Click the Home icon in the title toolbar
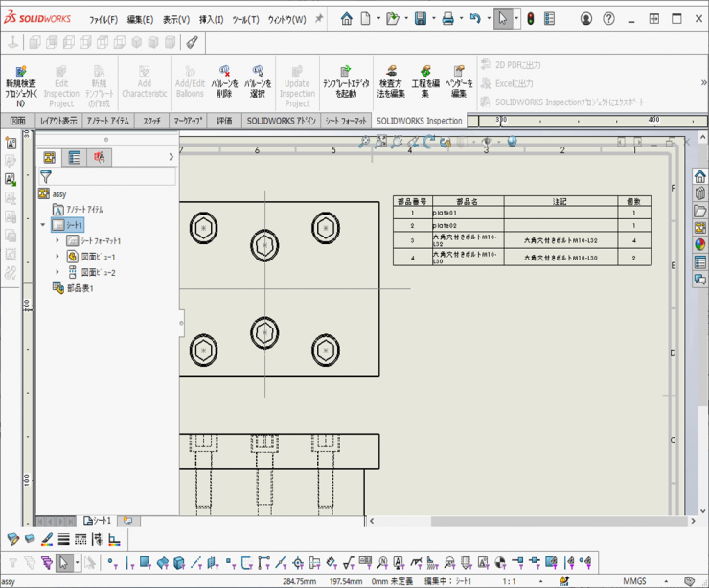 click(x=346, y=18)
